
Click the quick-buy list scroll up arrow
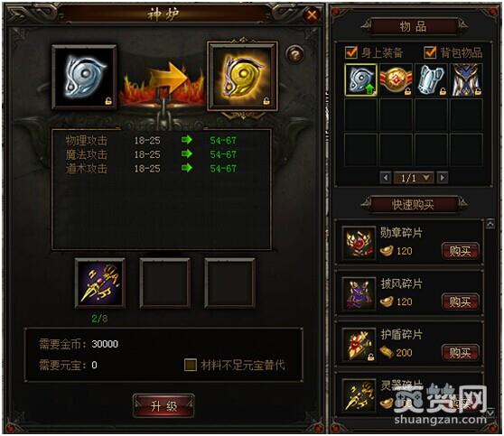click(x=490, y=223)
